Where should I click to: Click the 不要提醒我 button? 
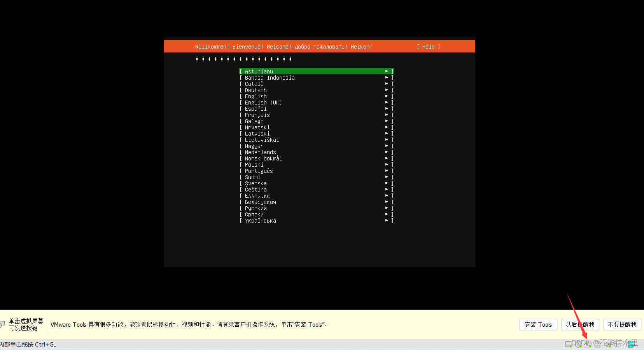[x=622, y=324]
